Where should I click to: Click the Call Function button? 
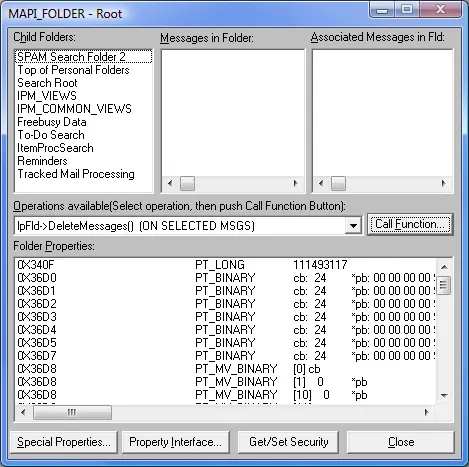[x=410, y=225]
